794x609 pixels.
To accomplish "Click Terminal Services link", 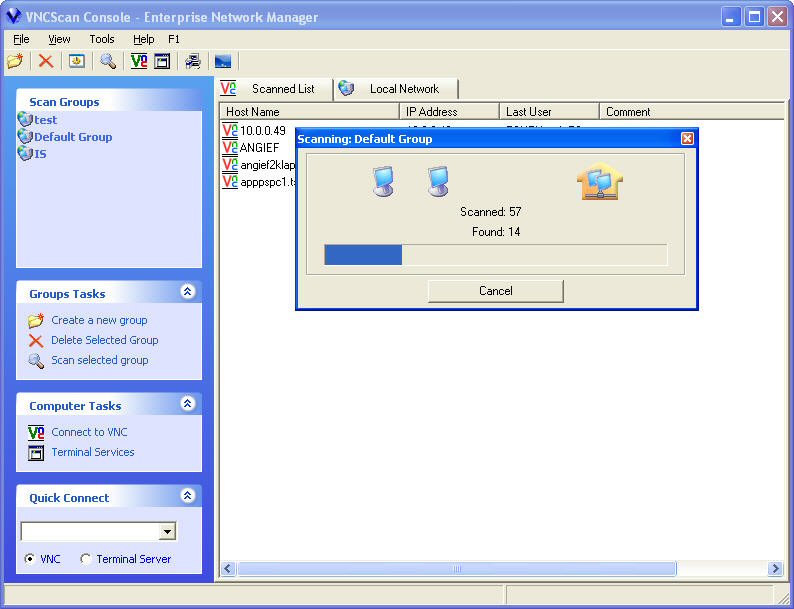I will click(93, 452).
